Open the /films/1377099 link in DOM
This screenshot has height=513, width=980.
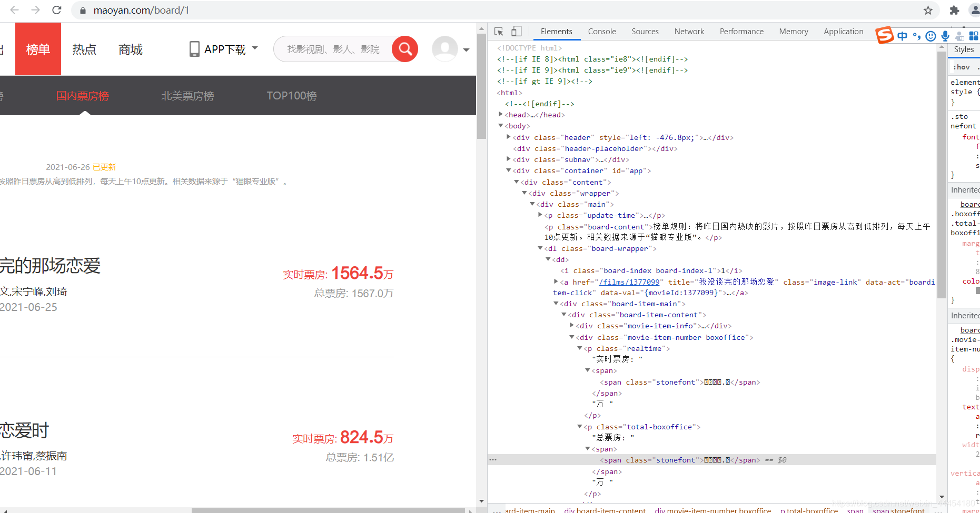[x=629, y=282]
